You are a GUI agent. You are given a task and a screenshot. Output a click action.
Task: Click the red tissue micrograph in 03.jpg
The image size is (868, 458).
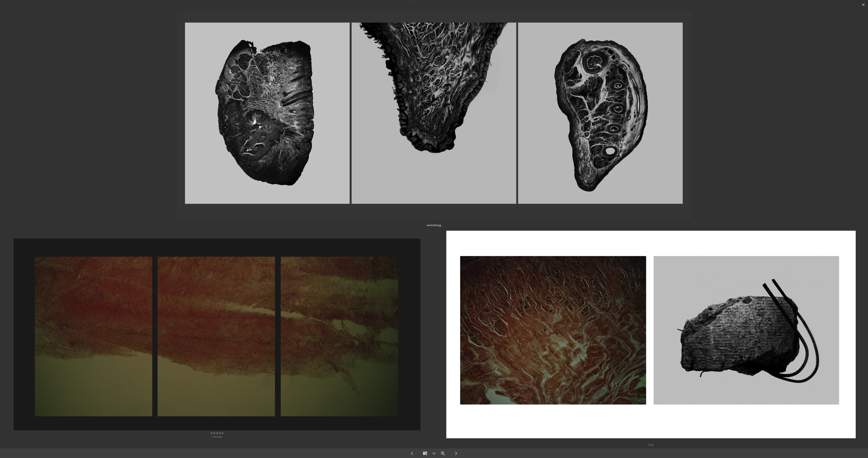553,330
